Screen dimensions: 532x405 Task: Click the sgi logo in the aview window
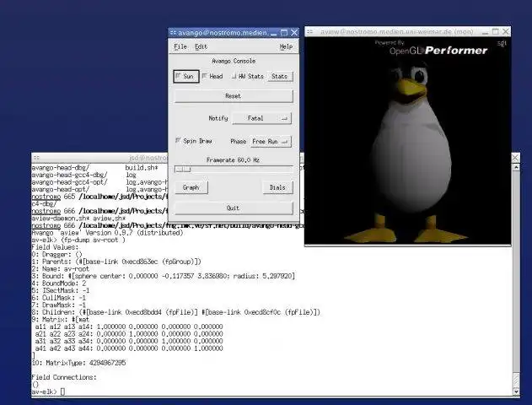(x=502, y=43)
